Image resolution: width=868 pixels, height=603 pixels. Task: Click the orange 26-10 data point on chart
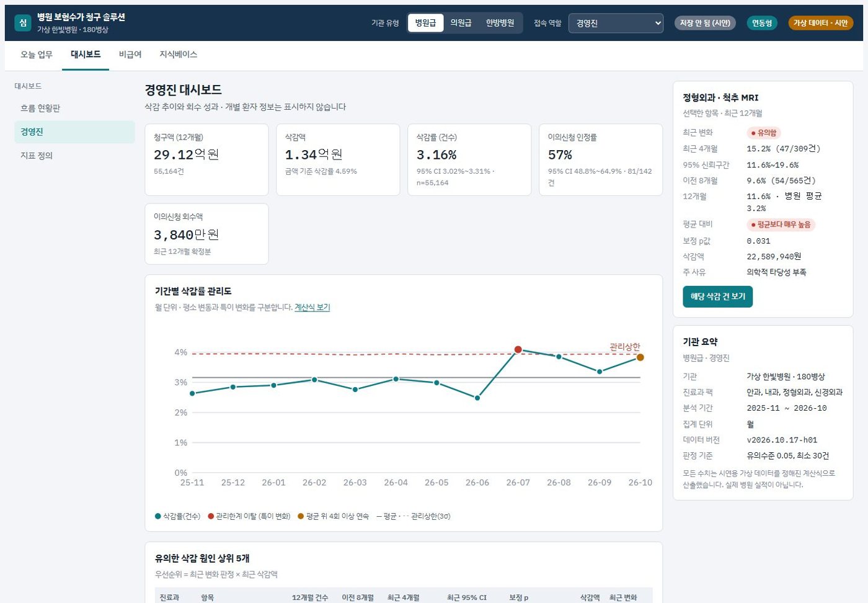pos(640,357)
